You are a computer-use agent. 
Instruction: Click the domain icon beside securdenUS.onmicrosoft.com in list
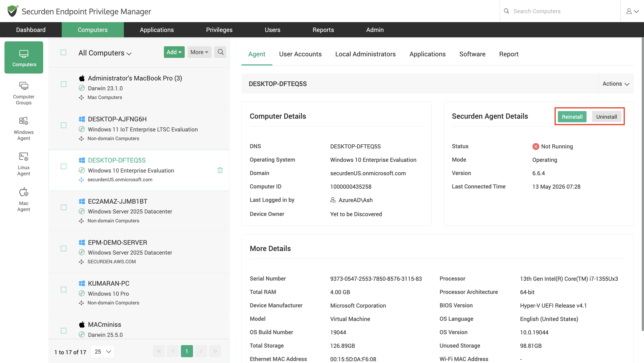click(81, 180)
